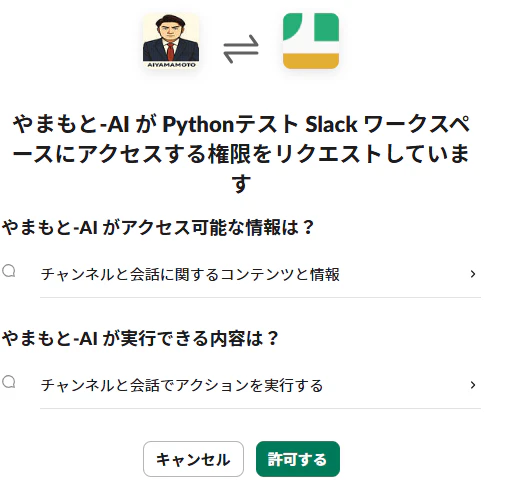Expand chevron for チャンネルと会話でアクションを実行する
510x483 pixels.
[473, 385]
